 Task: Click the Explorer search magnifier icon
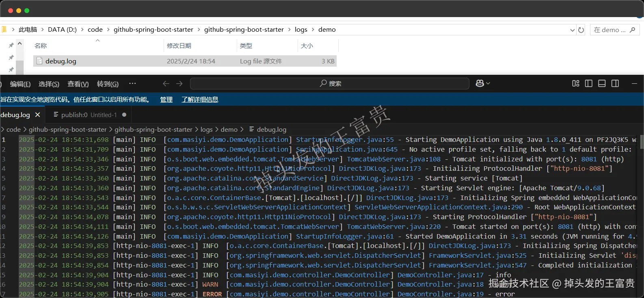(632, 30)
